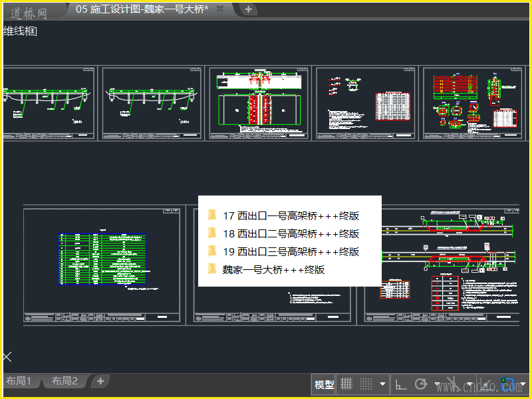Close the 05 施工设计图 drawing tab

click(x=220, y=9)
